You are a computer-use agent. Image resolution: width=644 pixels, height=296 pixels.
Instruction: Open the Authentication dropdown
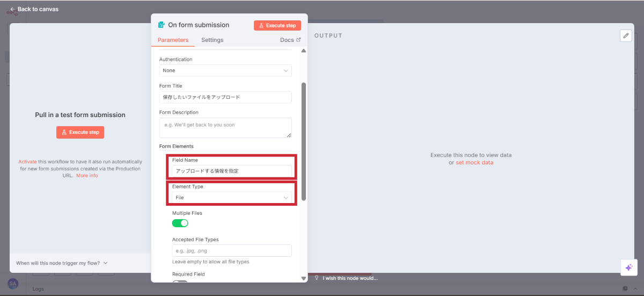(x=225, y=70)
